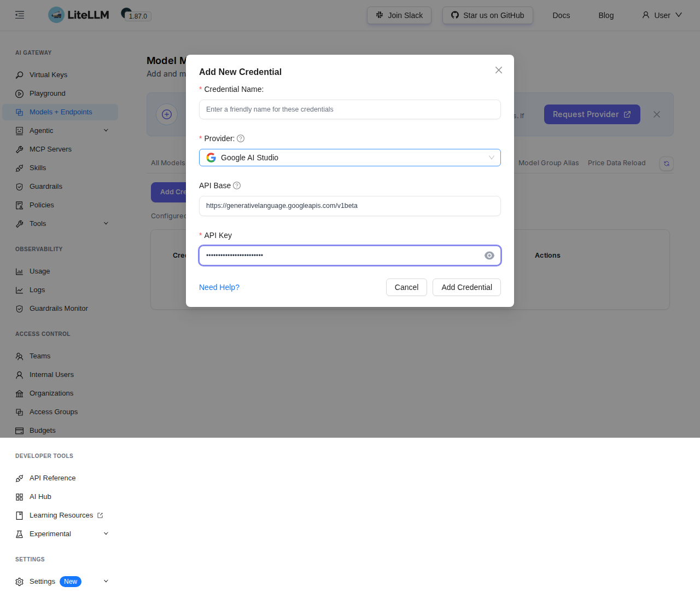Click the API Reference icon

[20, 478]
